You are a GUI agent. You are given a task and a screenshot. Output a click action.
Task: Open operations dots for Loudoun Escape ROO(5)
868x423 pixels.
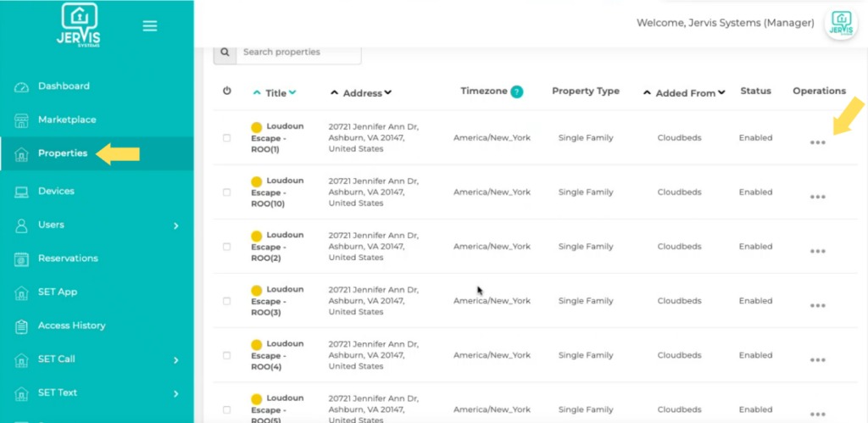tap(818, 414)
